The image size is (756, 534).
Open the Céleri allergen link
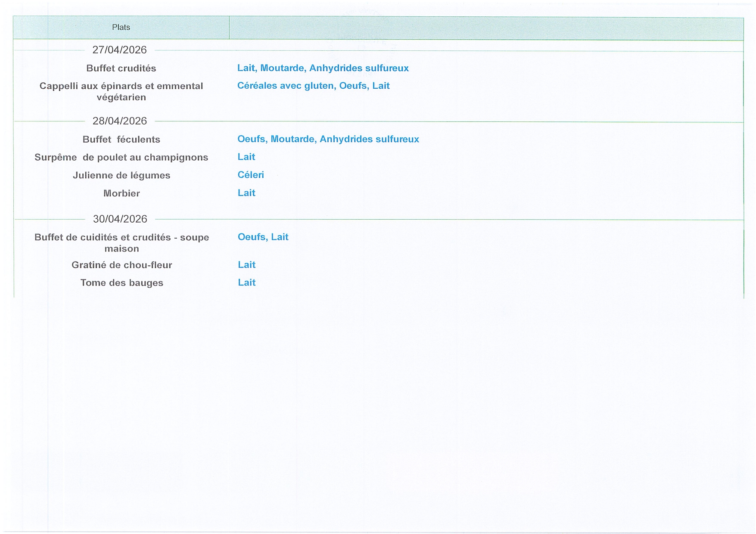[x=251, y=175]
